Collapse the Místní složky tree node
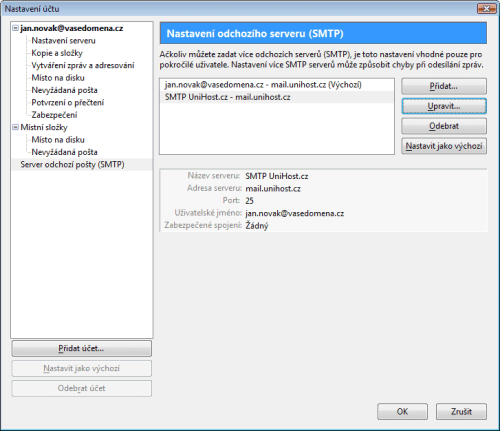The image size is (500, 431). click(x=15, y=127)
